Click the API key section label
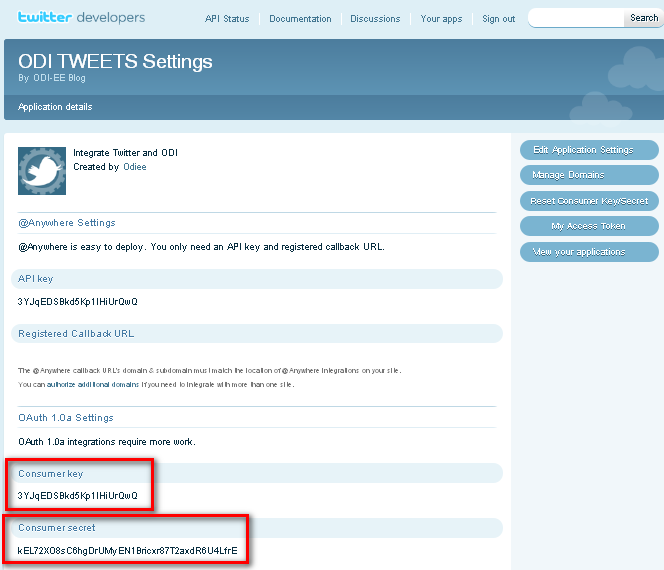 click(36, 279)
